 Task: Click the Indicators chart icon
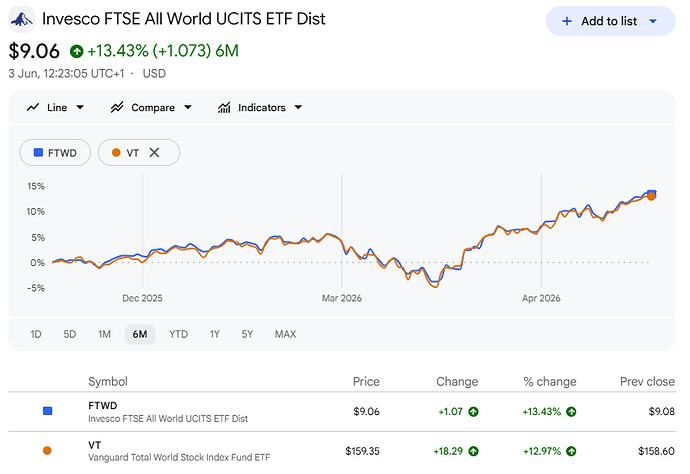224,107
